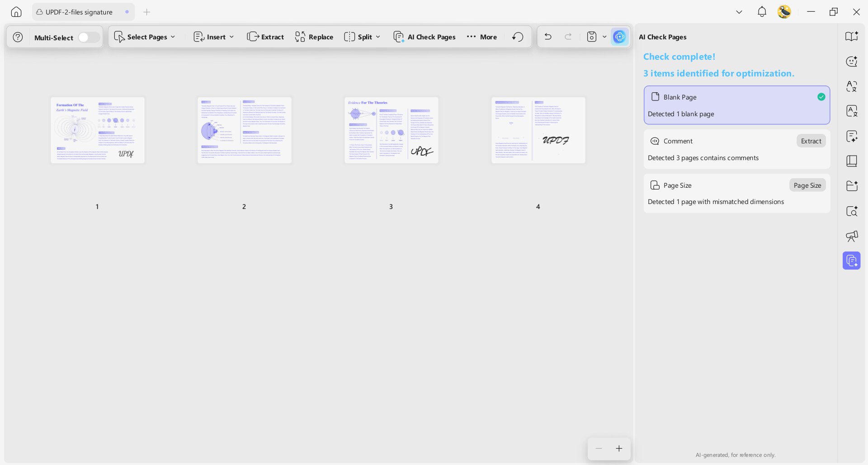Click the Extract button for comments
Screen dimensions: 868x465
[811, 141]
